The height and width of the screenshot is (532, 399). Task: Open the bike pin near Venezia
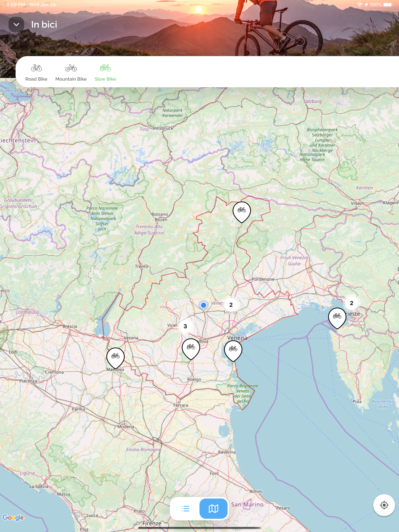[x=233, y=349]
